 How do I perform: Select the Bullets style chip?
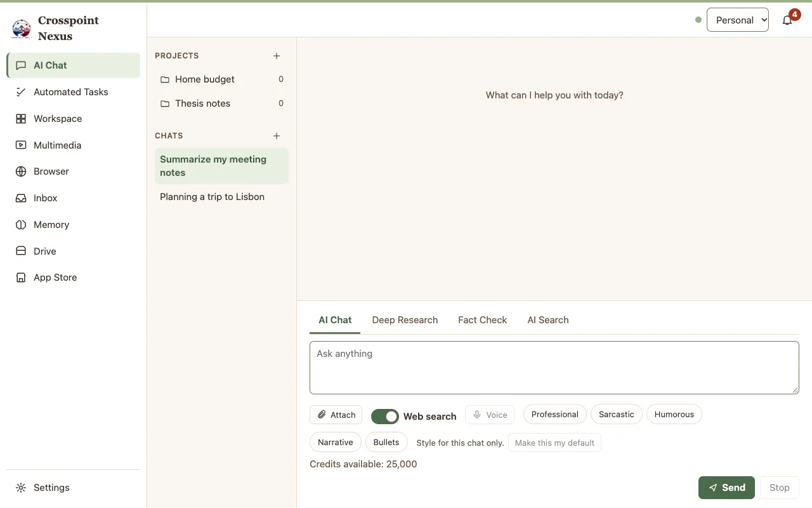point(386,443)
